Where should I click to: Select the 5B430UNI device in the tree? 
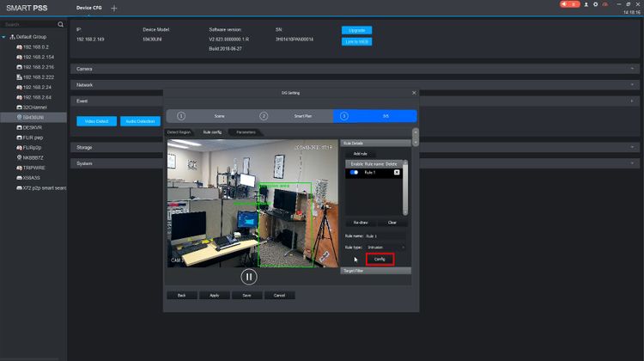click(x=33, y=118)
